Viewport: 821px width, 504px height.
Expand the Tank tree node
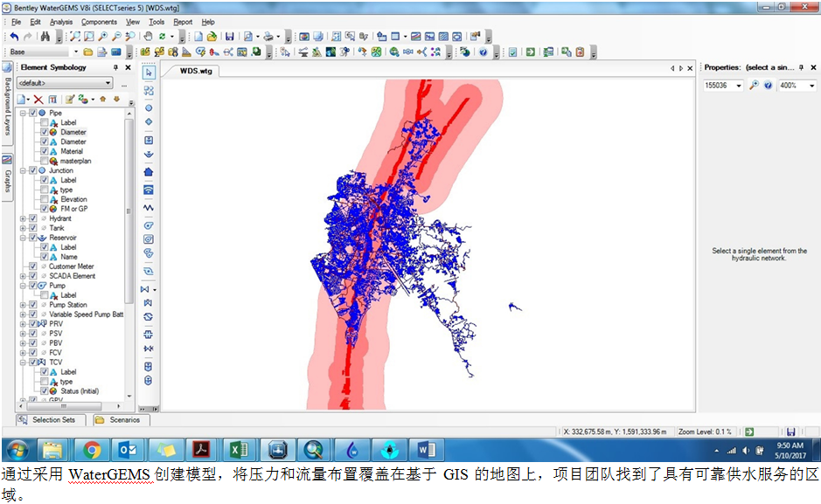[23, 228]
